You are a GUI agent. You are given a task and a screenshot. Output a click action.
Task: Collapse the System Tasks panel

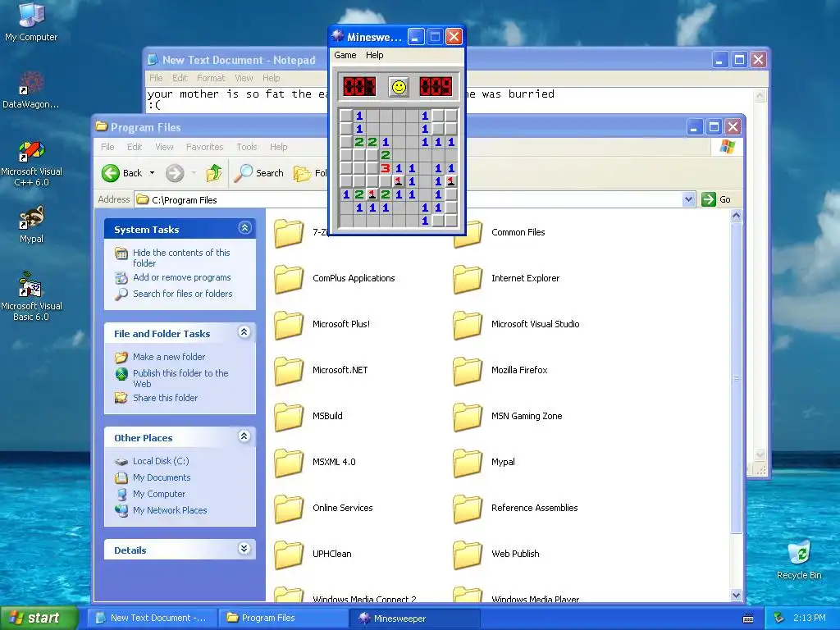click(244, 228)
